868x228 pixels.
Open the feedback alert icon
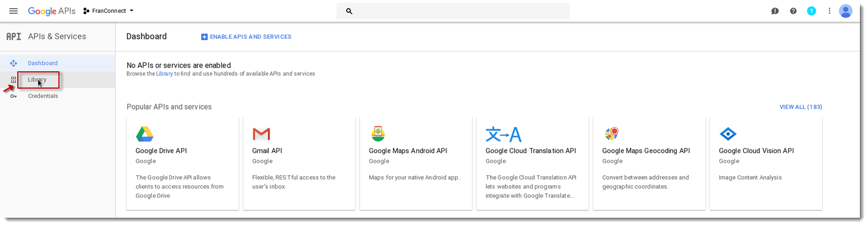tap(775, 11)
